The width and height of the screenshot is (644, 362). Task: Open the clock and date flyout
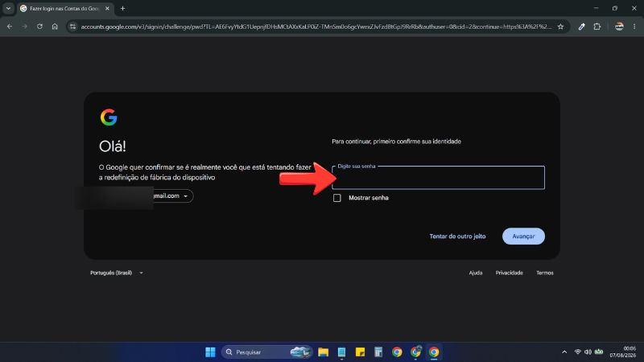pos(622,352)
